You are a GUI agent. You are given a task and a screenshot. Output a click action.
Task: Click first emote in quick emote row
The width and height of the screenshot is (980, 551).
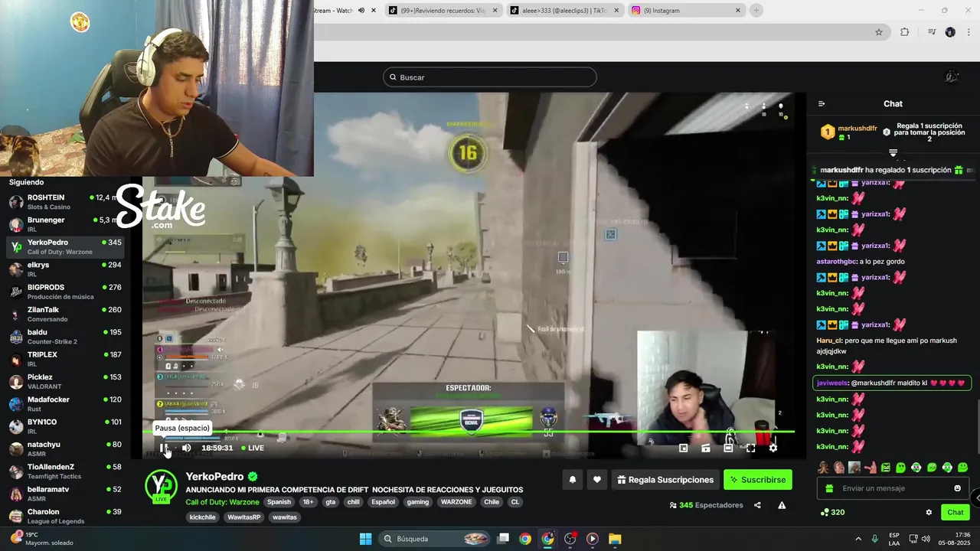(823, 468)
